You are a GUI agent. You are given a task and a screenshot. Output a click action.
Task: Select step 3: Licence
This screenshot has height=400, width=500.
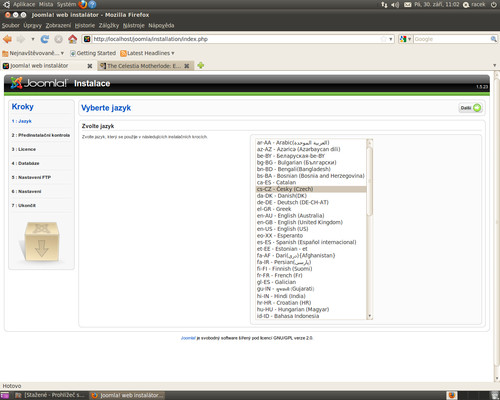click(x=24, y=149)
